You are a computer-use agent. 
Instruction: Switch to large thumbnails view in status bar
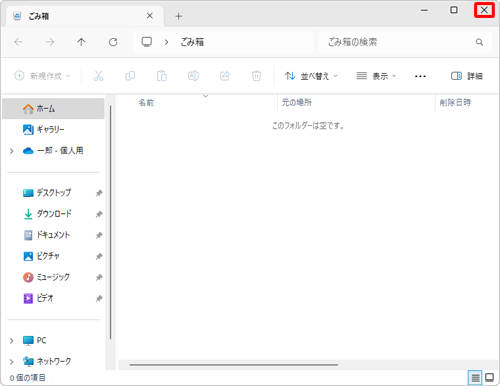pos(490,378)
